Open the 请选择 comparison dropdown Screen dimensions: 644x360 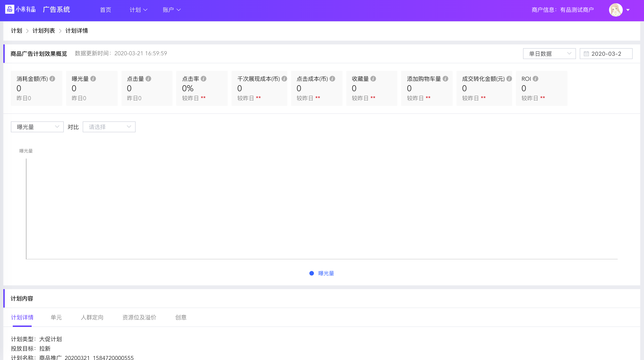[x=109, y=127]
